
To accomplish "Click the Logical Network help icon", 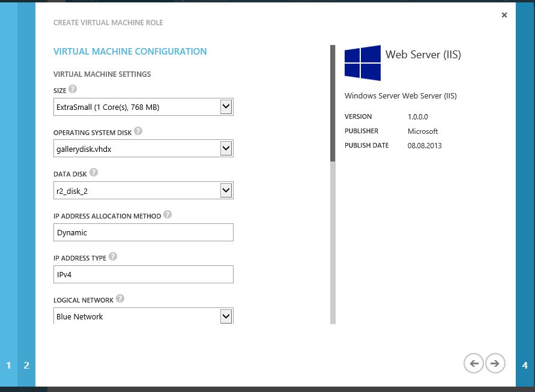I will click(120, 298).
